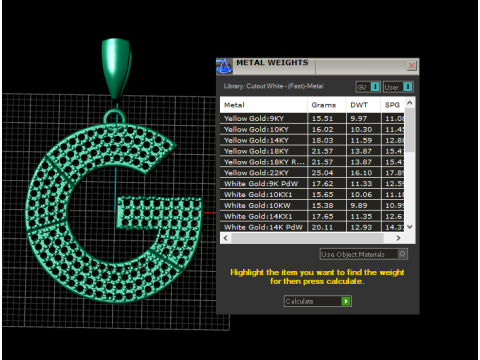This screenshot has width=480, height=360.
Task: Select the White Gold:14K PdW row
Action: click(312, 227)
